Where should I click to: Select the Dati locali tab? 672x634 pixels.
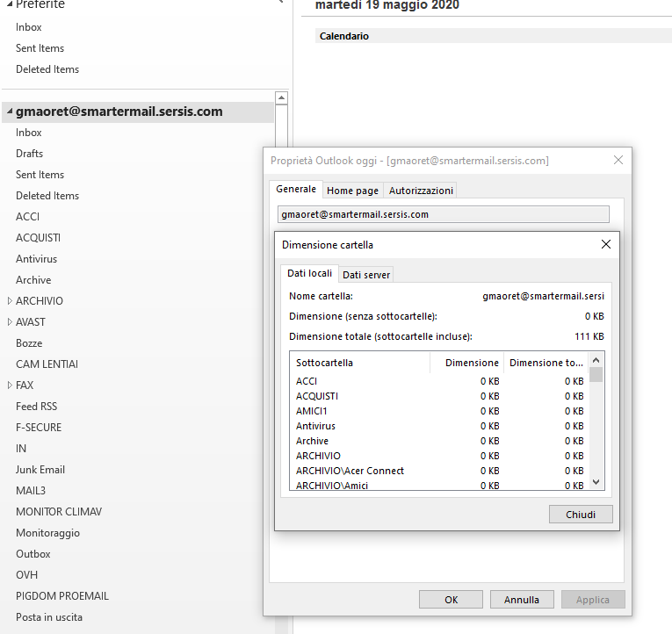point(309,274)
